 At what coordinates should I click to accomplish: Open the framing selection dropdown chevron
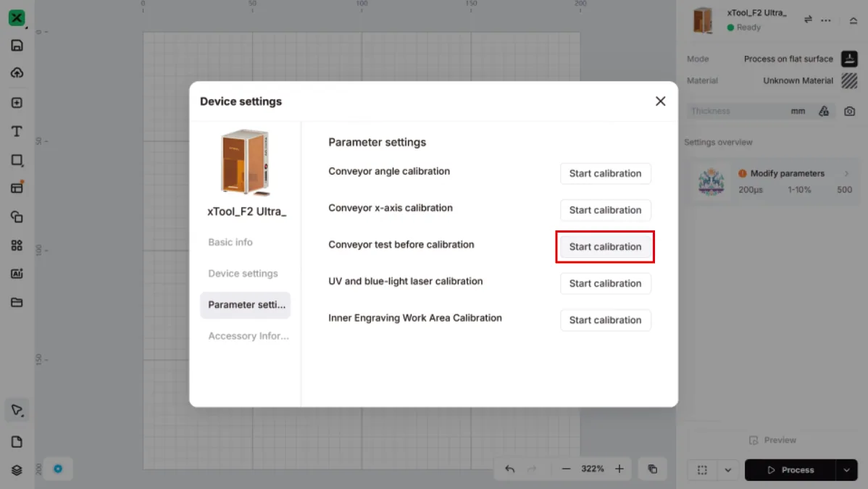tap(728, 470)
